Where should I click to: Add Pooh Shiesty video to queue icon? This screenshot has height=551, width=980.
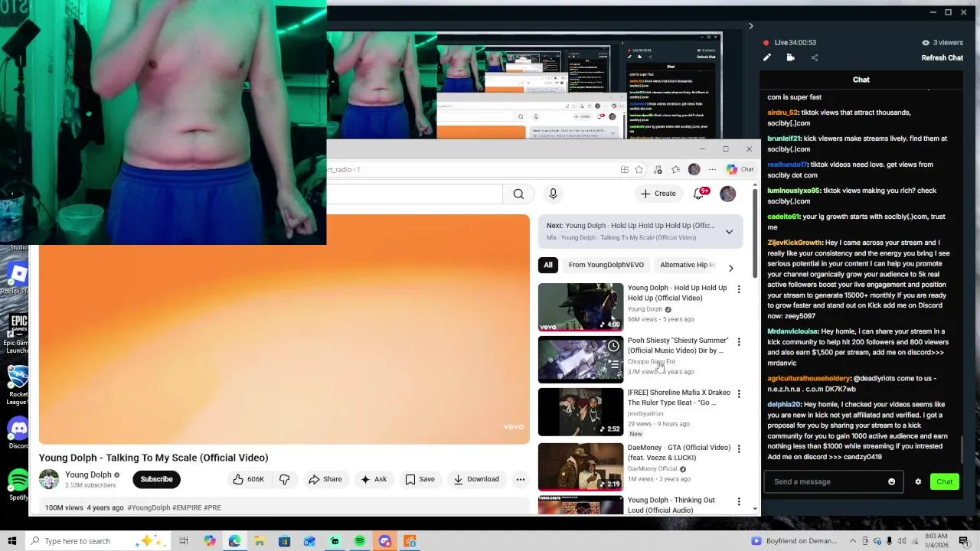613,365
